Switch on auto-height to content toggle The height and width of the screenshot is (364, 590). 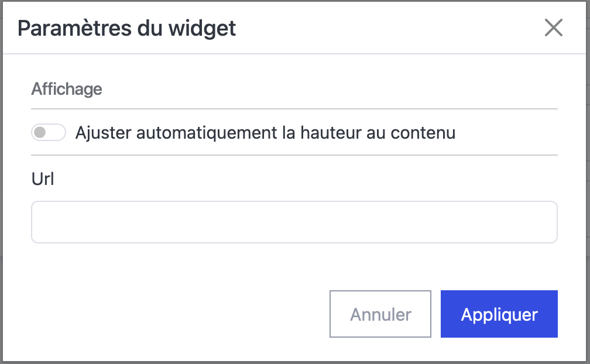[48, 133]
